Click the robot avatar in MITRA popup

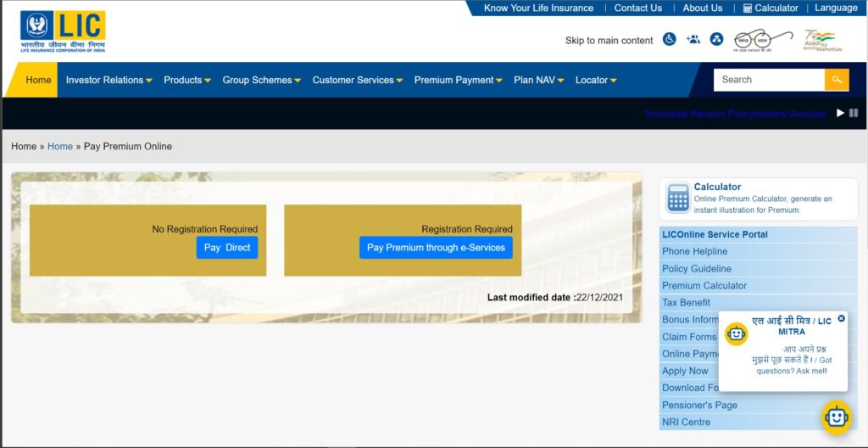[x=737, y=333]
